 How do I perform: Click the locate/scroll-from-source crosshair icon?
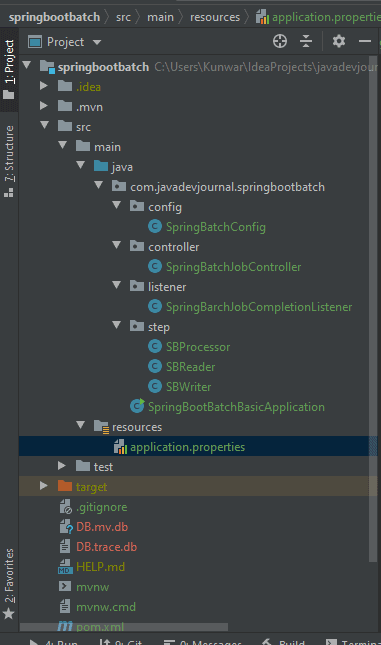click(280, 41)
